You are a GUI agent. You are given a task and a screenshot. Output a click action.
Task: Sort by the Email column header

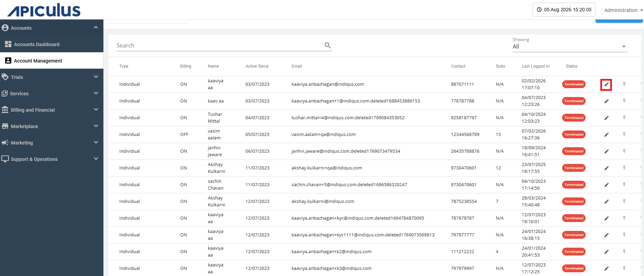pyautogui.click(x=297, y=66)
